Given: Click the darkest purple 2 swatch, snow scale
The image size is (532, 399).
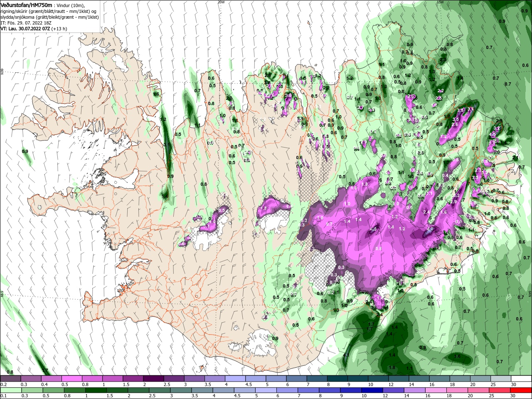Looking at the screenshot, I should pyautogui.click(x=153, y=379).
